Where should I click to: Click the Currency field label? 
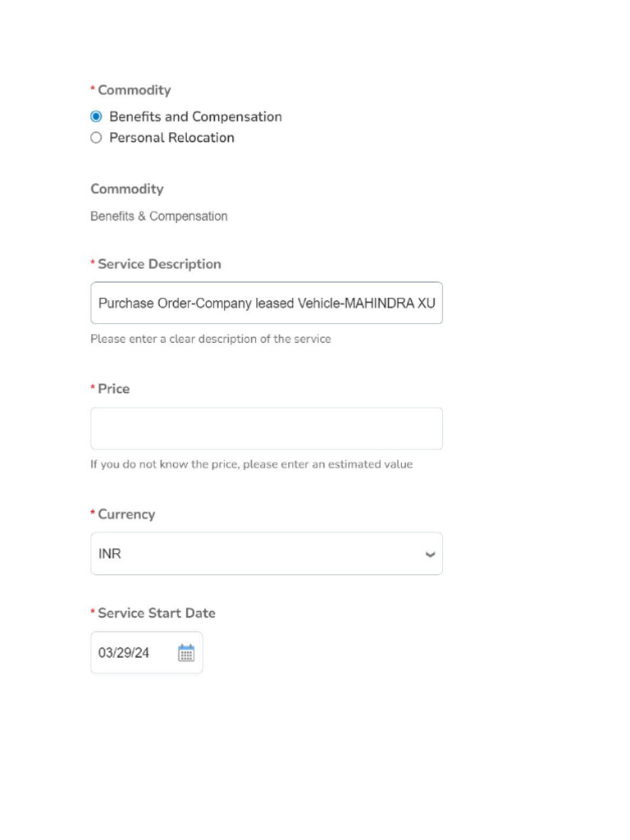(126, 514)
